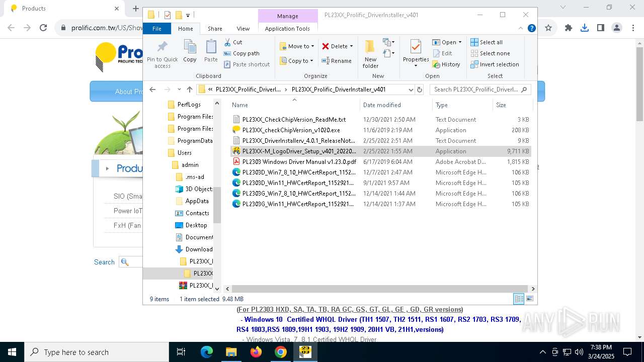Create a New folder
The image size is (644, 362).
pos(370,53)
